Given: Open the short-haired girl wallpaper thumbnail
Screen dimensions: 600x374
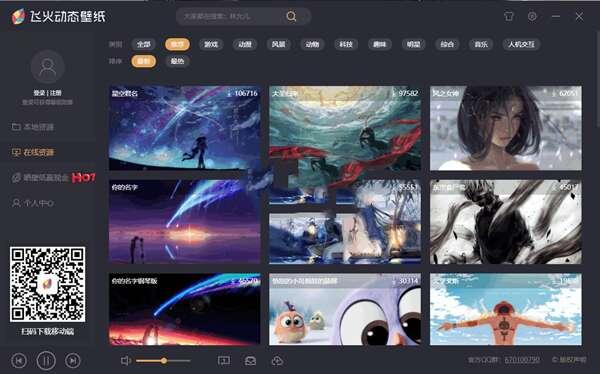Looking at the screenshot, I should 505,128.
